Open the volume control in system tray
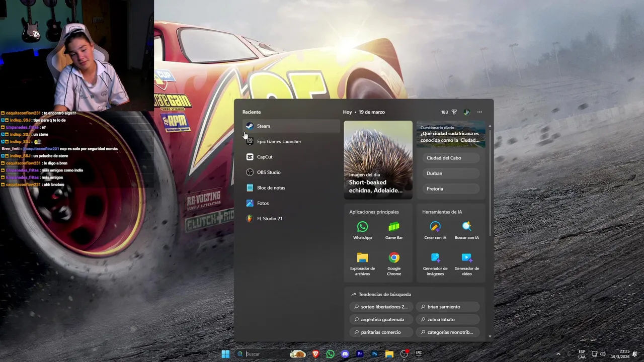This screenshot has height=362, width=644. click(603, 354)
